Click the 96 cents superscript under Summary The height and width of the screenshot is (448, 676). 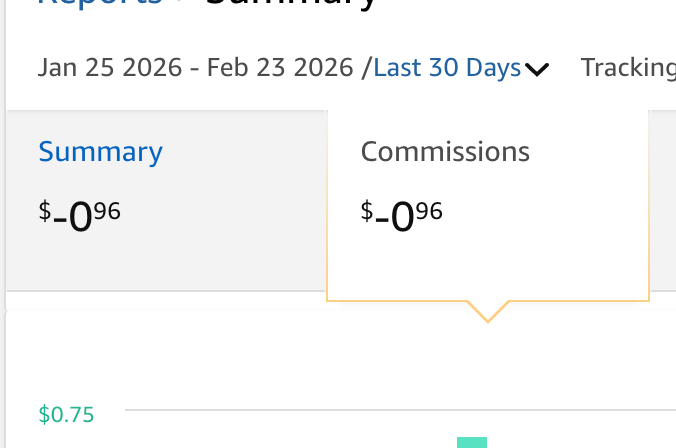pyautogui.click(x=108, y=210)
